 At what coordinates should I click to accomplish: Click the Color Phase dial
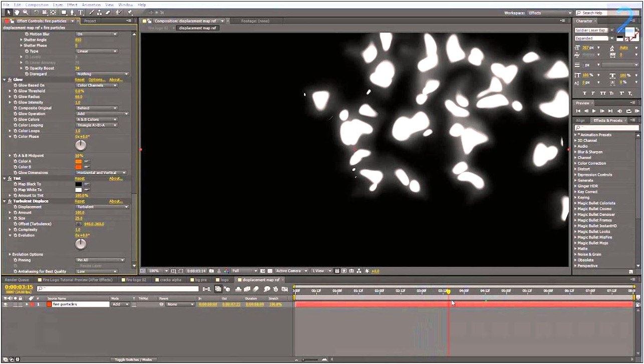tap(81, 145)
